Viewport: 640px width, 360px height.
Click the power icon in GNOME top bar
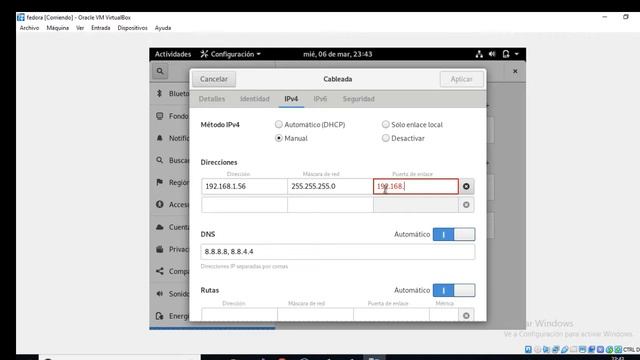(506, 54)
